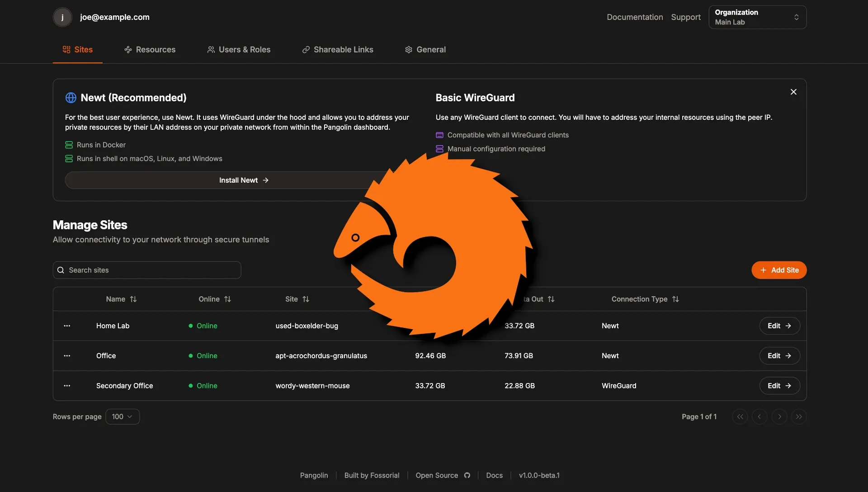Jump to last page with double-chevron control
This screenshot has width=868, height=492.
[799, 416]
